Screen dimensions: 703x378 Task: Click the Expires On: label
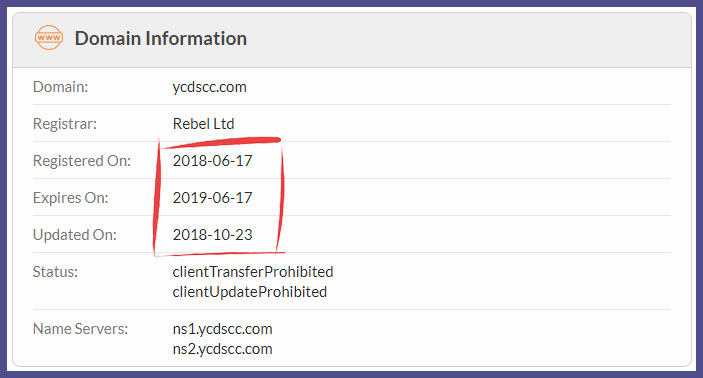(70, 198)
